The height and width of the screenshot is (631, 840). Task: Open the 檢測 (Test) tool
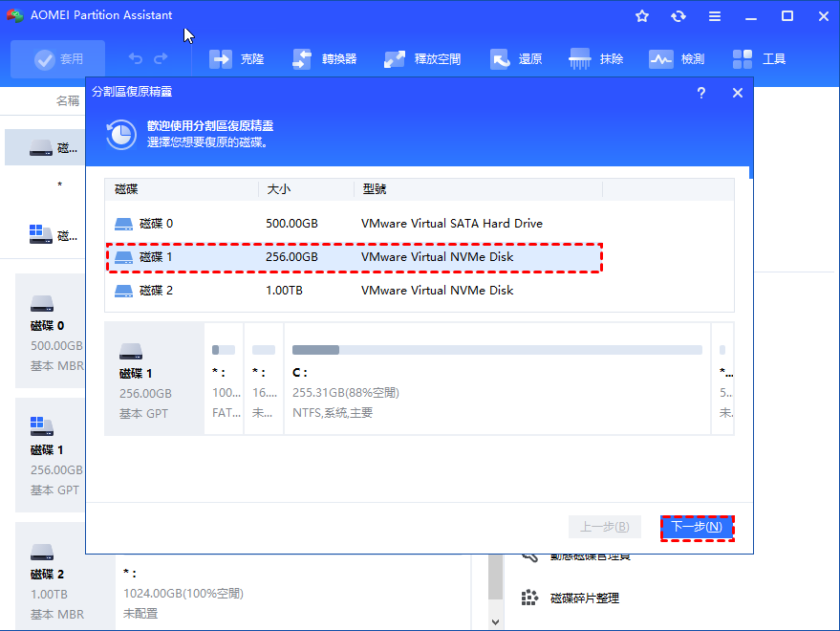coord(676,59)
